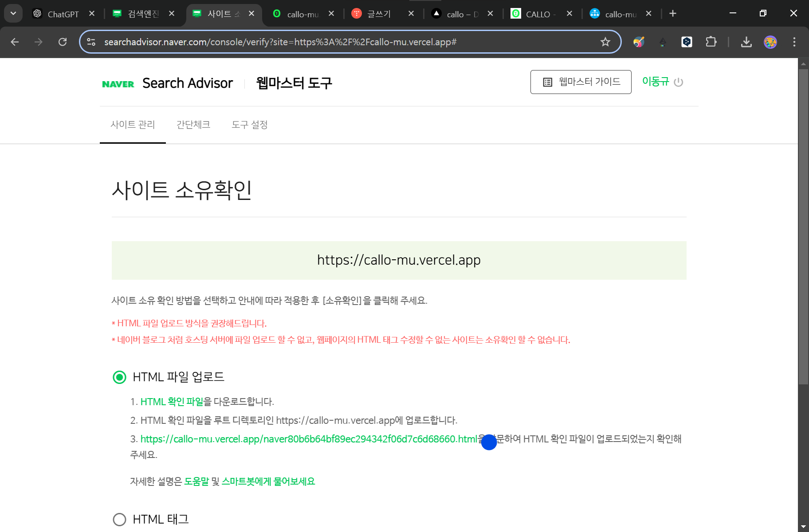Screen dimensions: 809x532
Task: Open the 도움말 link
Action: coord(196,481)
